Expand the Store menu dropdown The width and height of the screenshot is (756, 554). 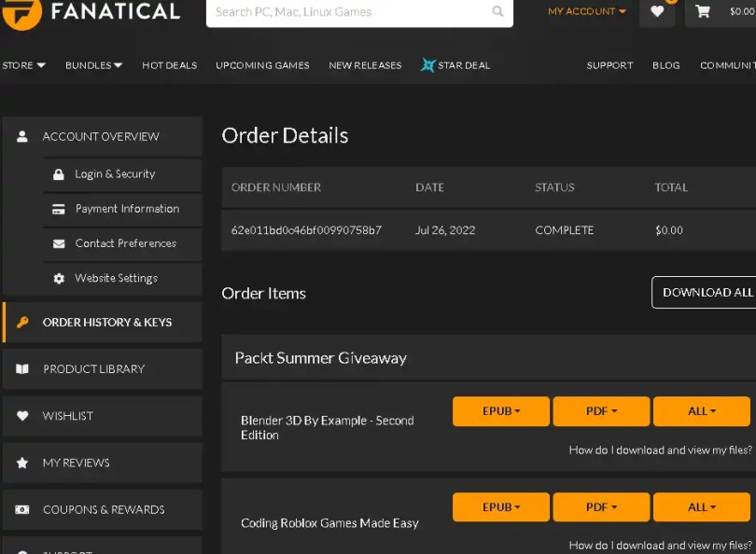pos(23,65)
